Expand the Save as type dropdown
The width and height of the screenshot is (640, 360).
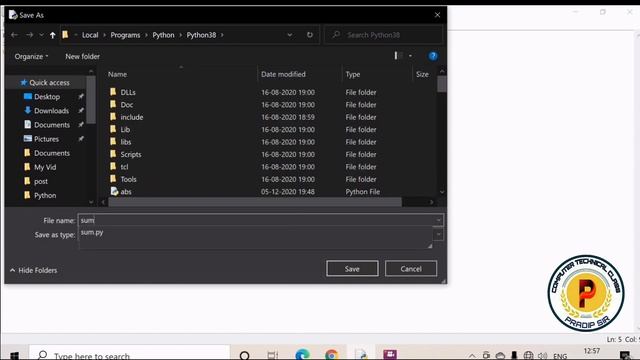tap(438, 234)
